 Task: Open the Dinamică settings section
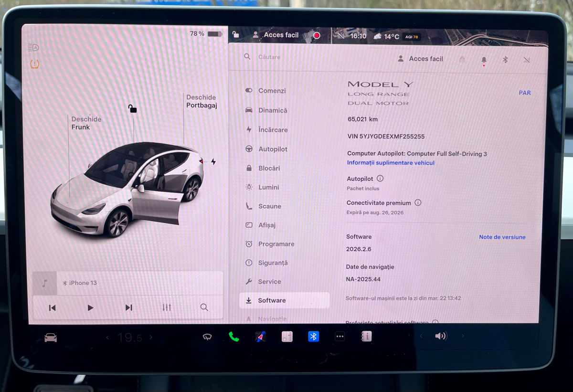click(266, 110)
